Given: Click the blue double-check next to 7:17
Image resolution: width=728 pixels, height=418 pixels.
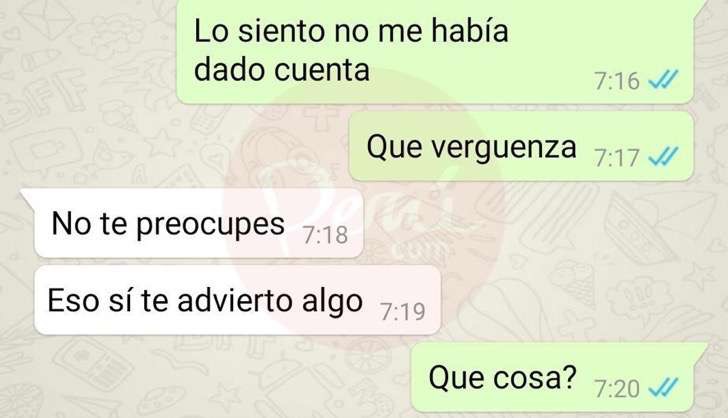Looking at the screenshot, I should pyautogui.click(x=663, y=157).
